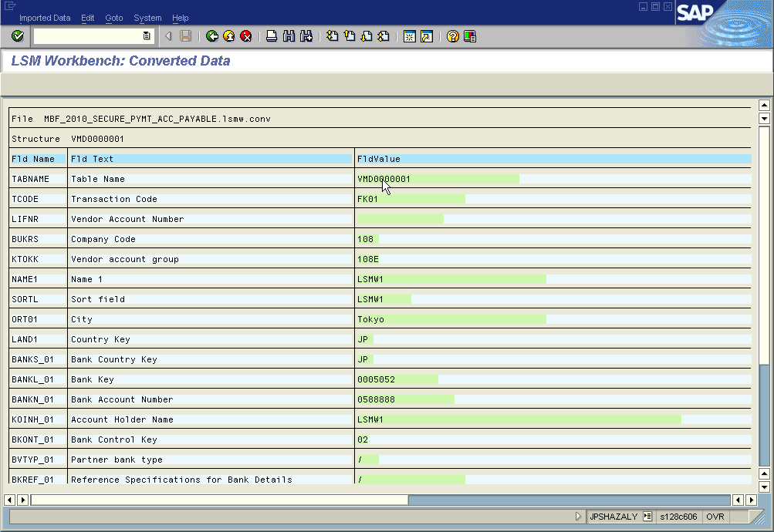Image resolution: width=774 pixels, height=532 pixels.
Task: Jump to first page with the toolbar icon
Action: [330, 35]
